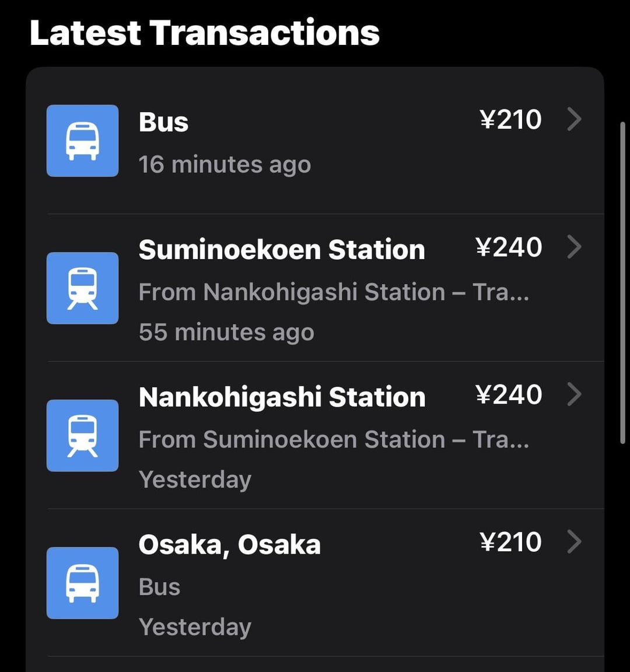The image size is (630, 672).
Task: Tap the ¥210 fare for Osaka, Osaka
Action: (x=510, y=542)
